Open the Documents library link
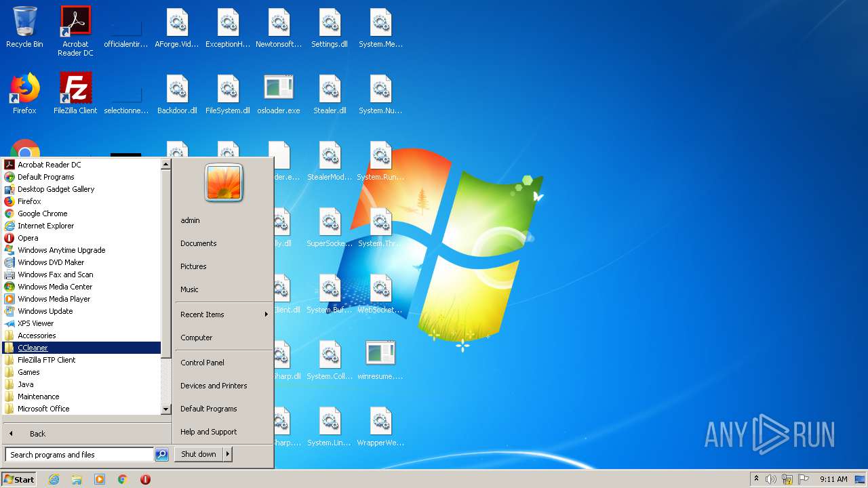Screen dimensions: 868x488 pyautogui.click(x=224, y=243)
